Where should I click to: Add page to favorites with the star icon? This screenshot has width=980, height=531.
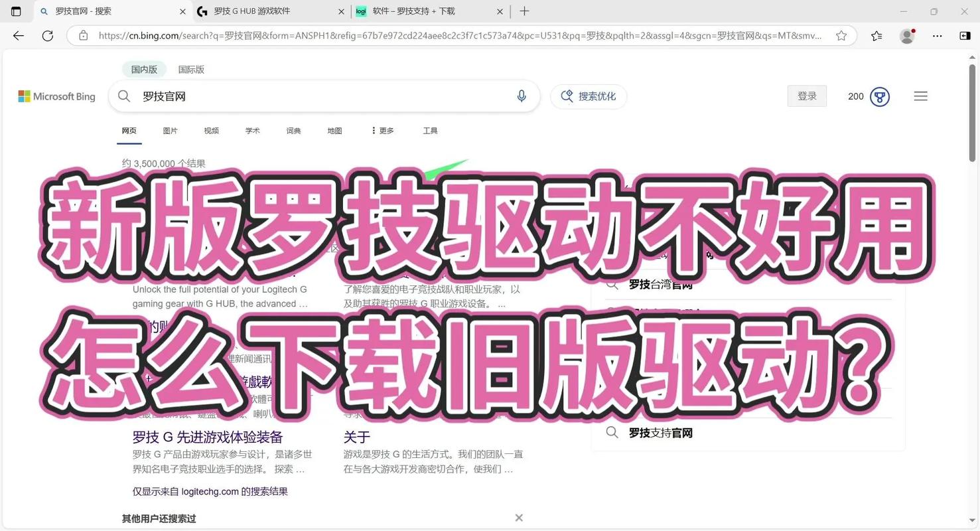(x=841, y=36)
